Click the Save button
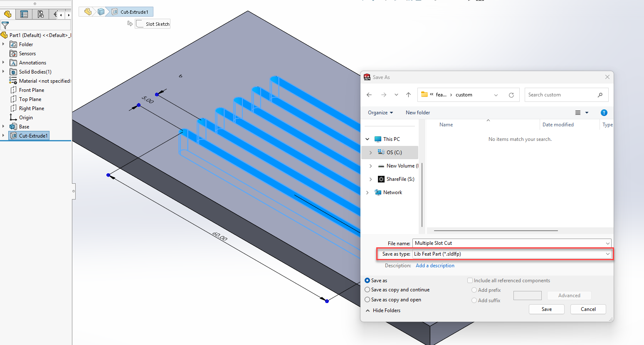 (547, 309)
